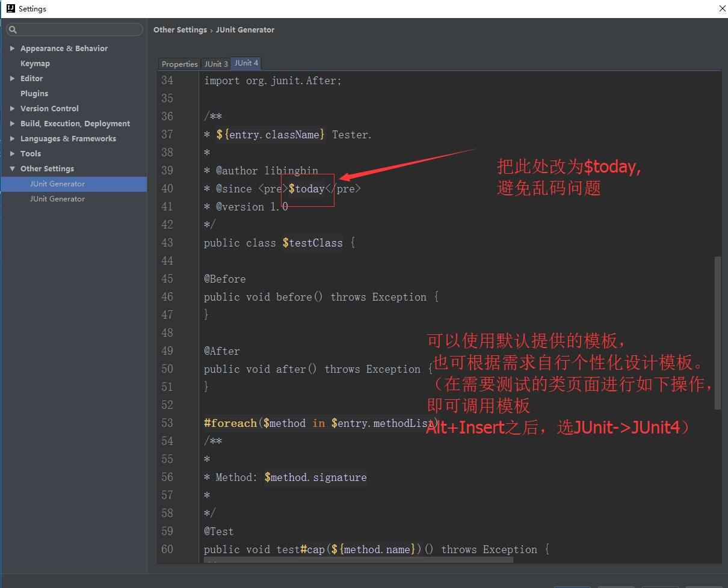Click the IntelliJ IDEA logo in title bar
The width and height of the screenshot is (728, 588).
(x=10, y=8)
